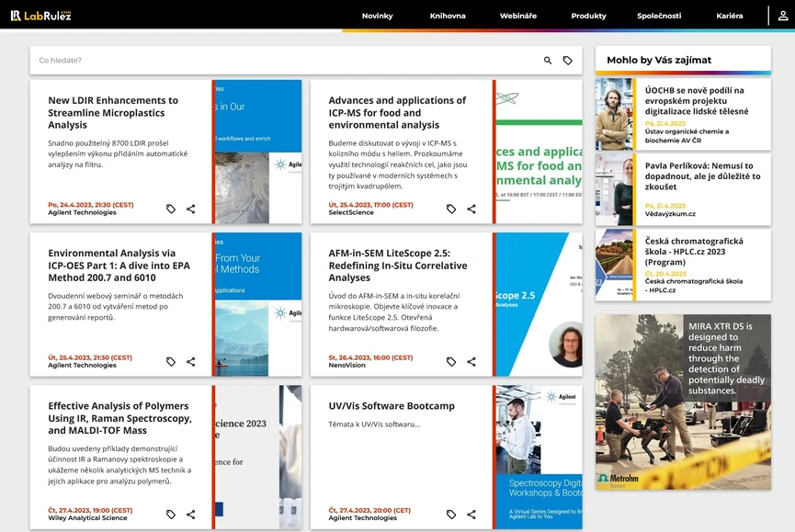This screenshot has height=532, width=795.
Task: Go to Webináře section
Action: 518,16
